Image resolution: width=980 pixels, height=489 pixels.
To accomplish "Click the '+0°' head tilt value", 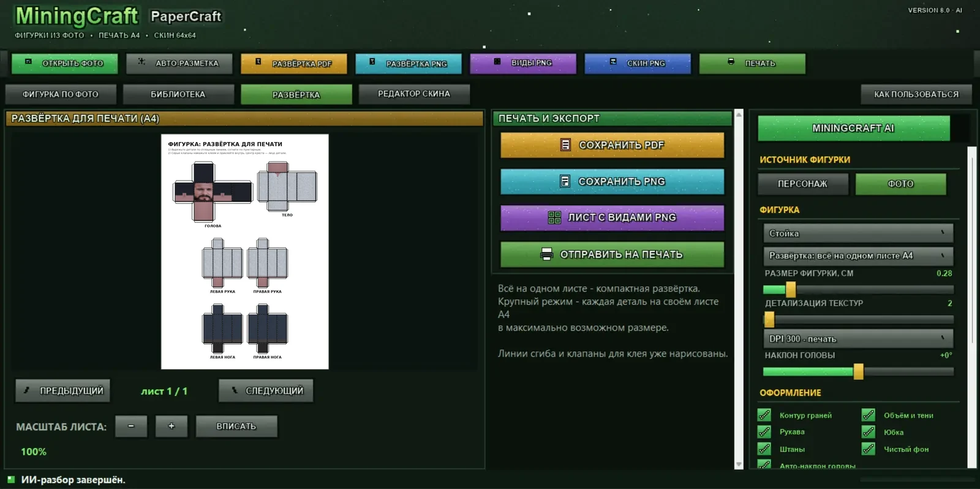I will (x=946, y=355).
